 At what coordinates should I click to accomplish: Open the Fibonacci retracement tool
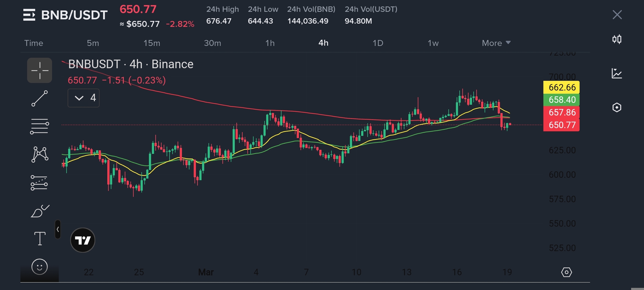(x=39, y=126)
